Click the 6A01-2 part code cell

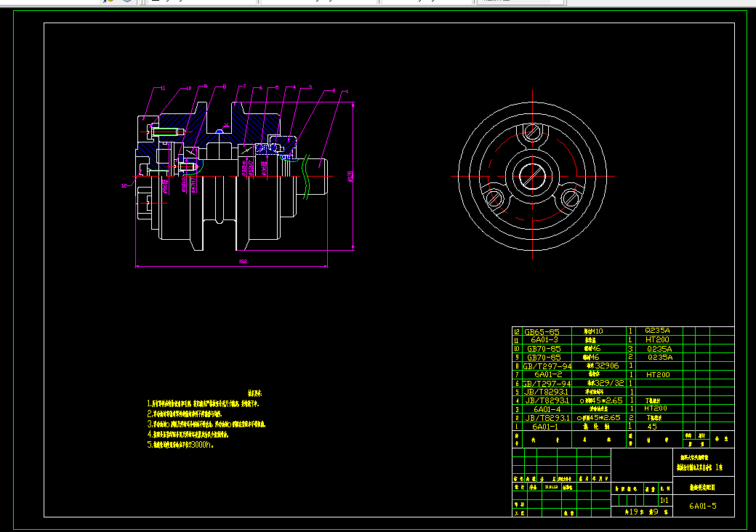pyautogui.click(x=548, y=374)
